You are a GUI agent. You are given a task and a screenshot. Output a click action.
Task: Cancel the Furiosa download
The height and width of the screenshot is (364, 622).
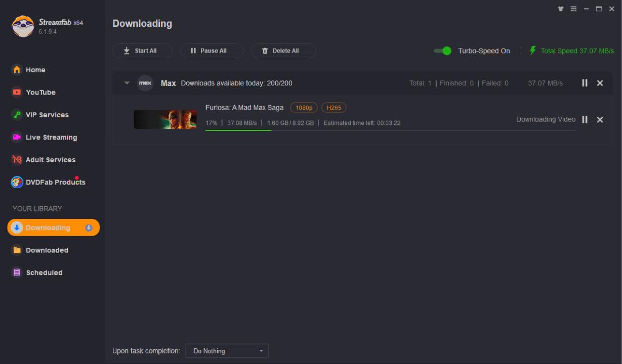(x=600, y=119)
